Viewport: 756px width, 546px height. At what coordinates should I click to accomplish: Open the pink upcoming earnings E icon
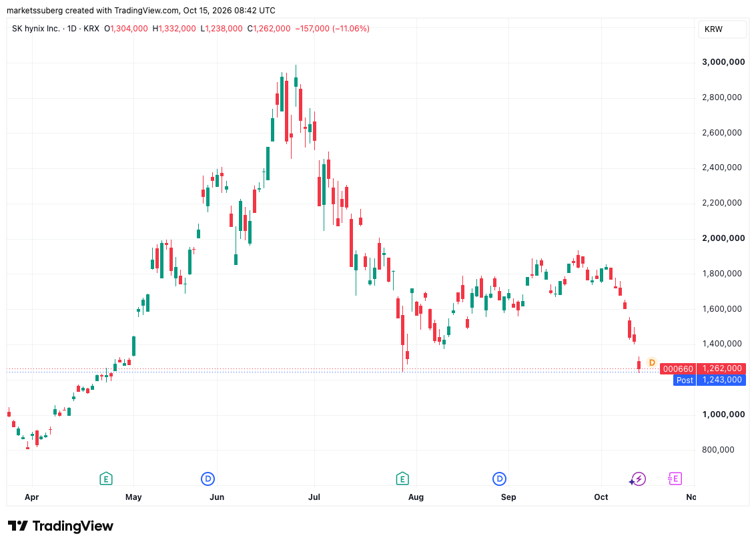coord(675,479)
